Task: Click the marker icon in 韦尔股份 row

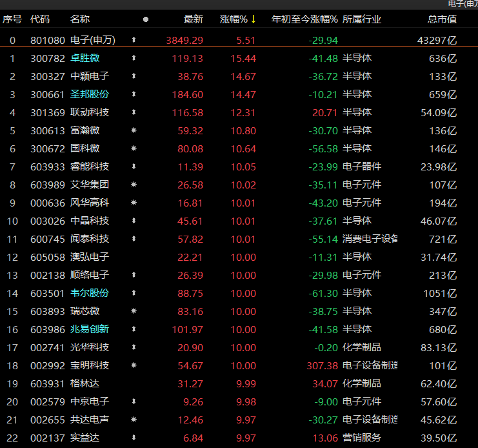Action: tap(134, 293)
